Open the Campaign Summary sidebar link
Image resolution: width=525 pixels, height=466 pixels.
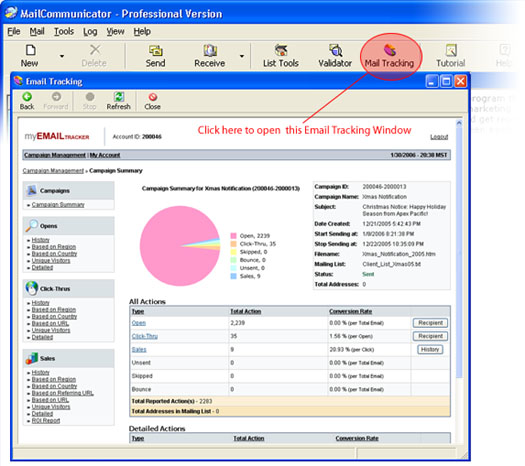pos(58,205)
